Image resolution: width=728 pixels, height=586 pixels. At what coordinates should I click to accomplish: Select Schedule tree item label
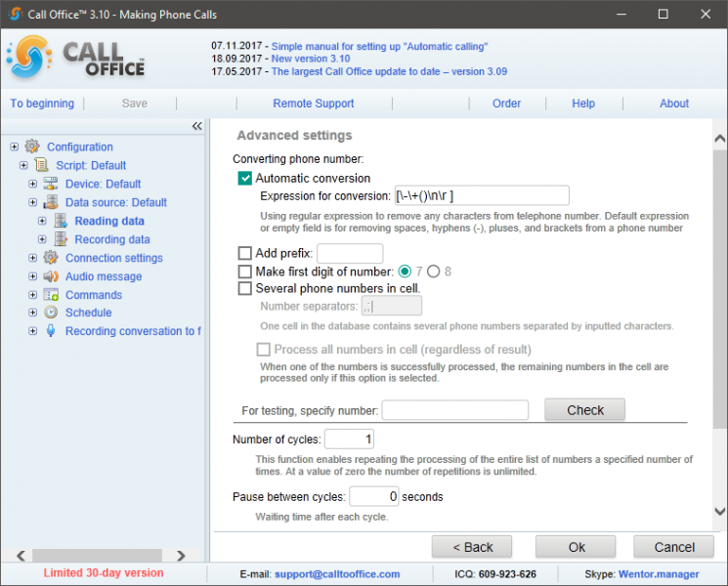89,313
